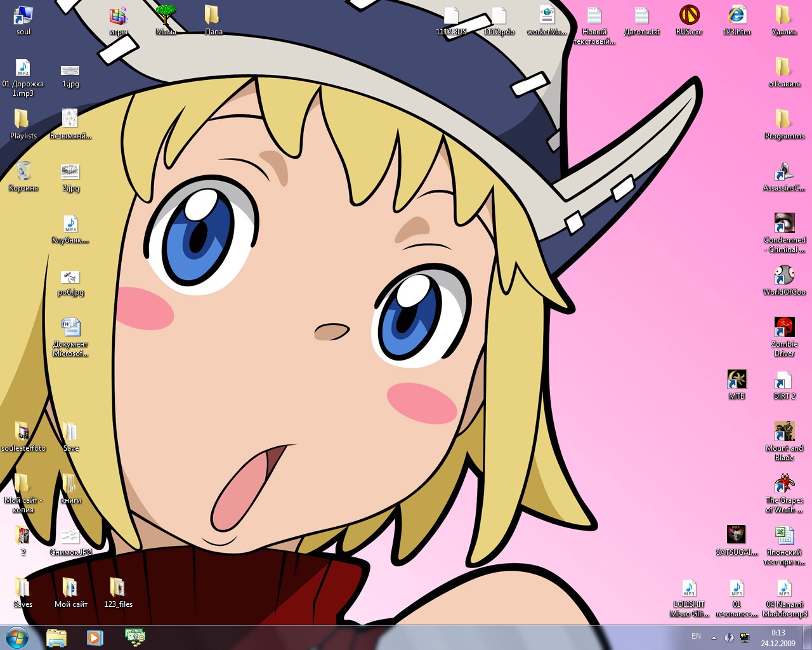Open the Документ Microsoft Word file

coord(70,337)
